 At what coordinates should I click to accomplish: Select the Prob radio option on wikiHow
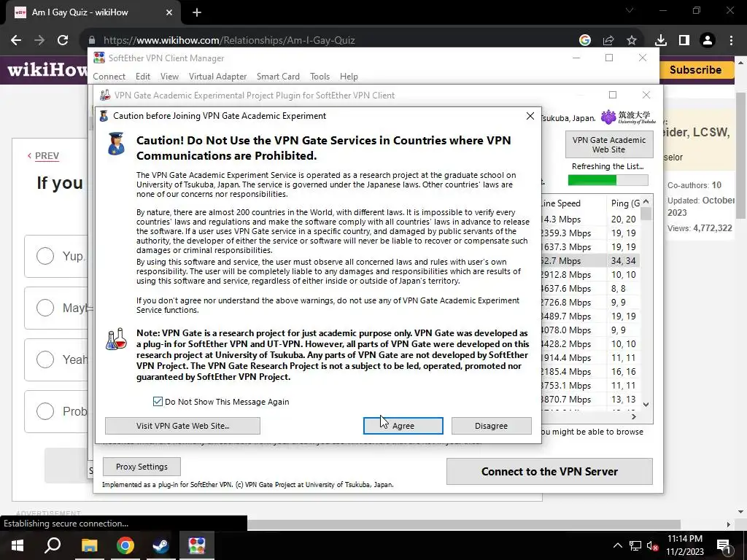point(45,411)
